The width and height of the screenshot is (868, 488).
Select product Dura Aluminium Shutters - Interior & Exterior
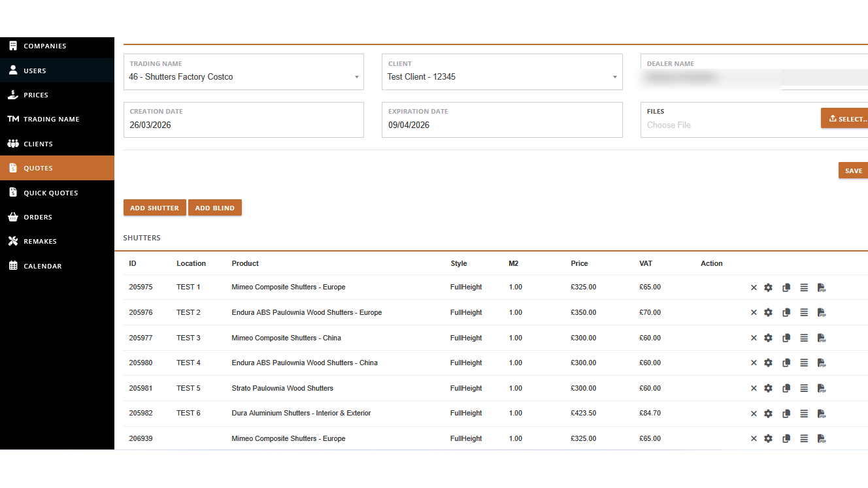click(301, 414)
